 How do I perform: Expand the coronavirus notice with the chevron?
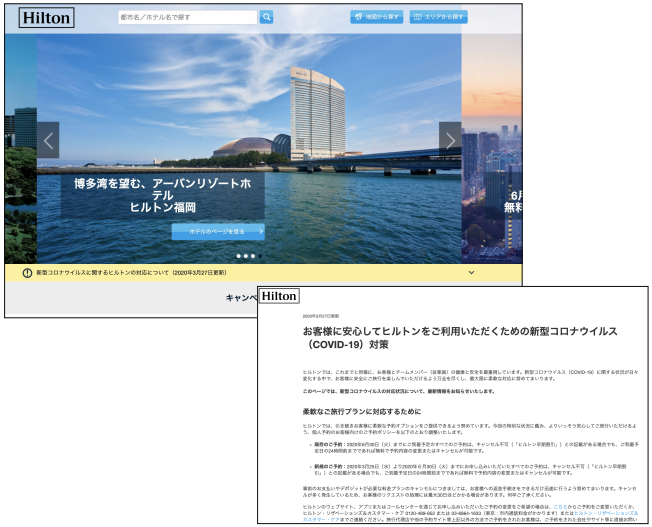472,273
